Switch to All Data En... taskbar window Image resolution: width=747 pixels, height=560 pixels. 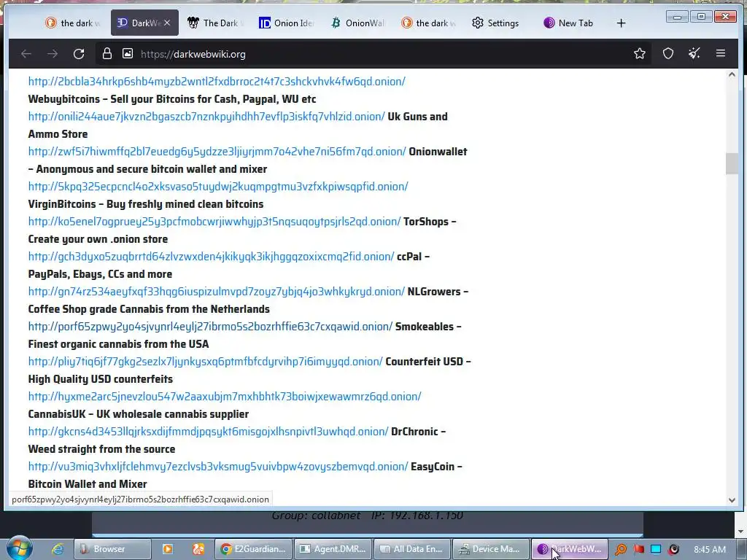click(411, 549)
